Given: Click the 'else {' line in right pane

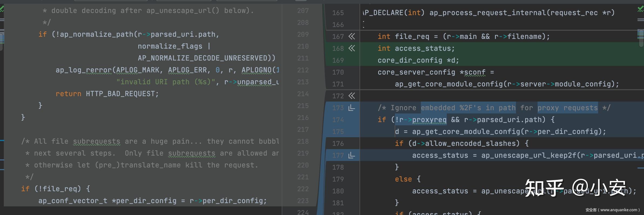Looking at the screenshot, I should pos(408,179).
